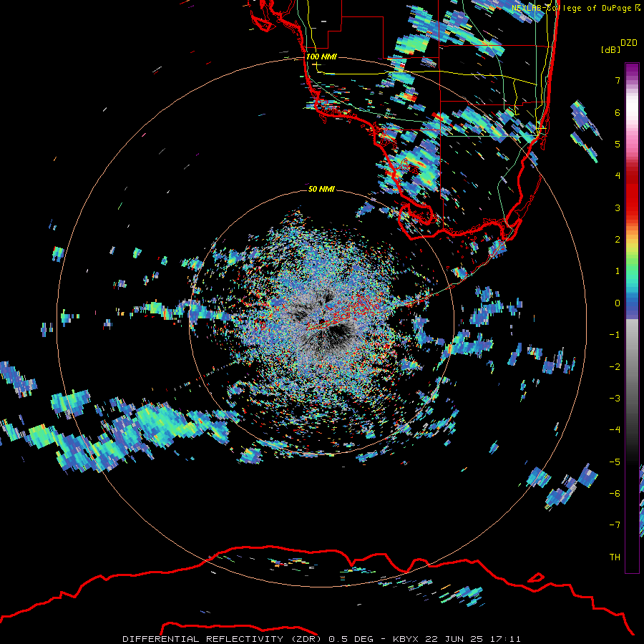
Task: Click the "17:11" time text
Action: 504,639
